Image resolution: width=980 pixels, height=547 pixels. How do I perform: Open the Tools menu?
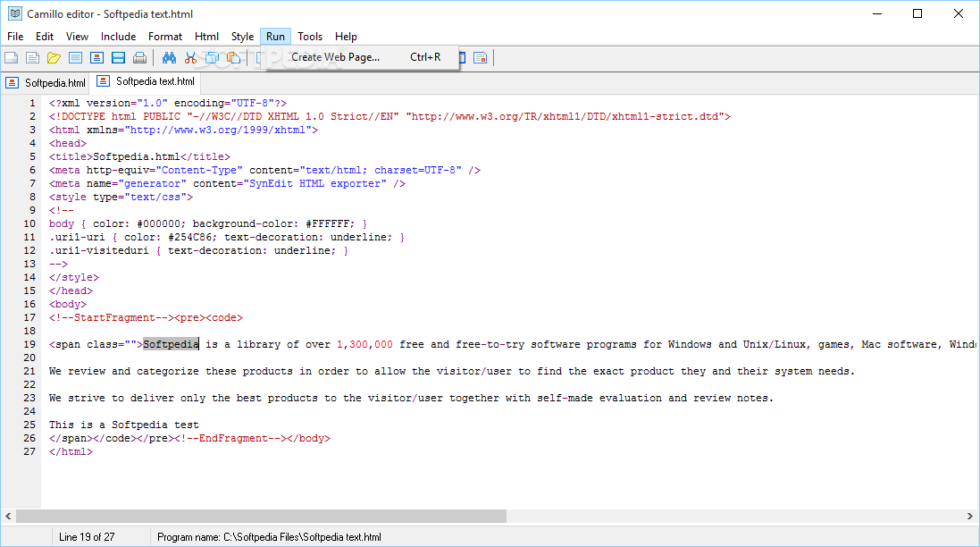pyautogui.click(x=309, y=37)
